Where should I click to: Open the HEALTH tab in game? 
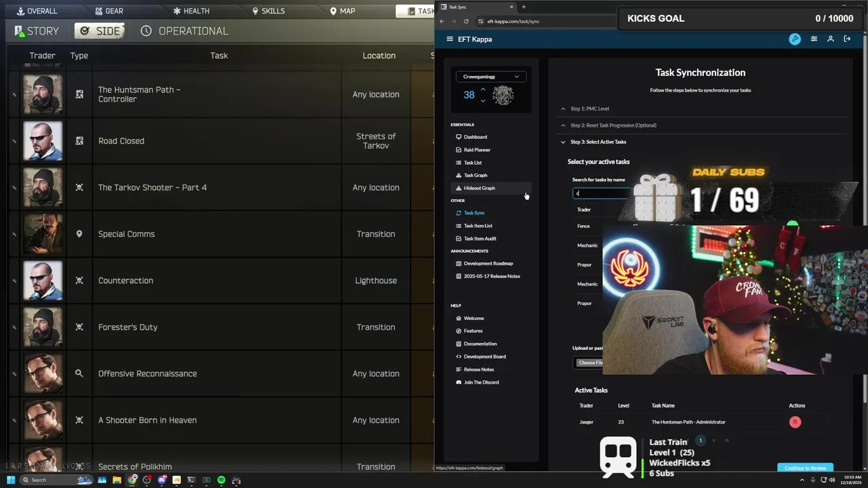tap(191, 11)
